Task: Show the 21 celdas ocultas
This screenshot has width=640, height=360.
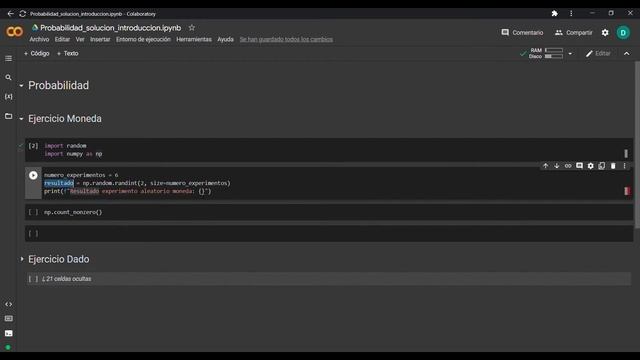Action: coord(67,279)
